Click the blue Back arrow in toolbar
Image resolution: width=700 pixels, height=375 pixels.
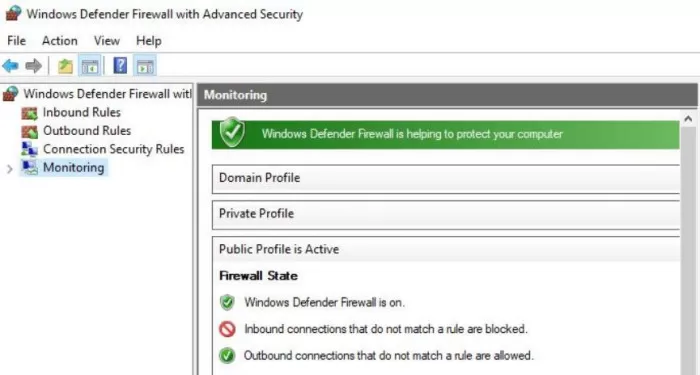click(x=10, y=66)
